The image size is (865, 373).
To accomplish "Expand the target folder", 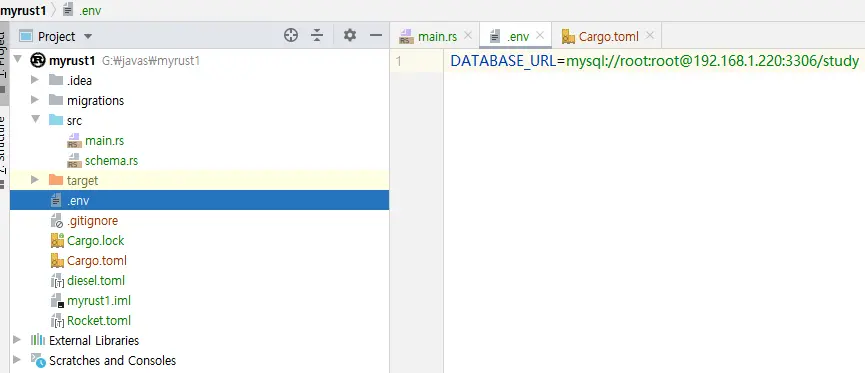I will click(35, 180).
